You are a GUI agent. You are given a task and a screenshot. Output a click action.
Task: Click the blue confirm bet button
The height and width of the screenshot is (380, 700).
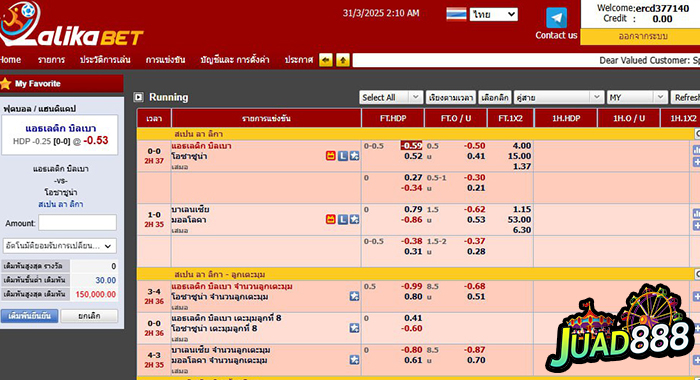(x=29, y=316)
